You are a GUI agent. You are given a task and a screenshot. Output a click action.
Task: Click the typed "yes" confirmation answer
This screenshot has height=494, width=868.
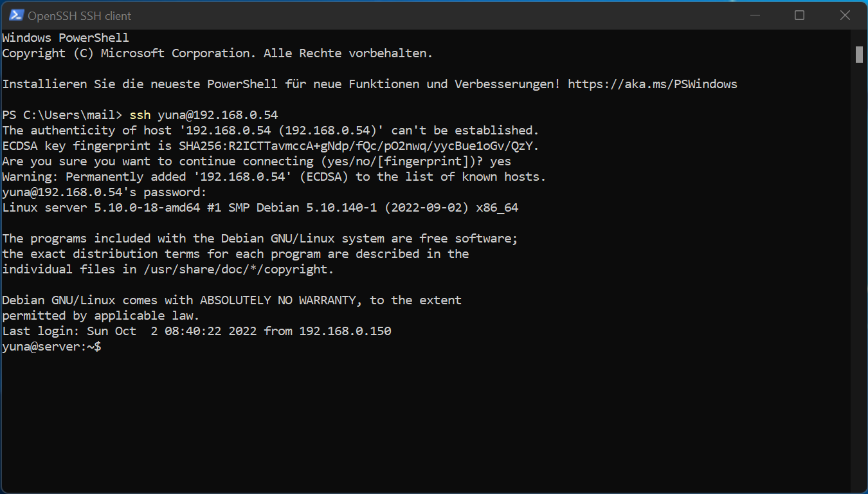point(500,161)
